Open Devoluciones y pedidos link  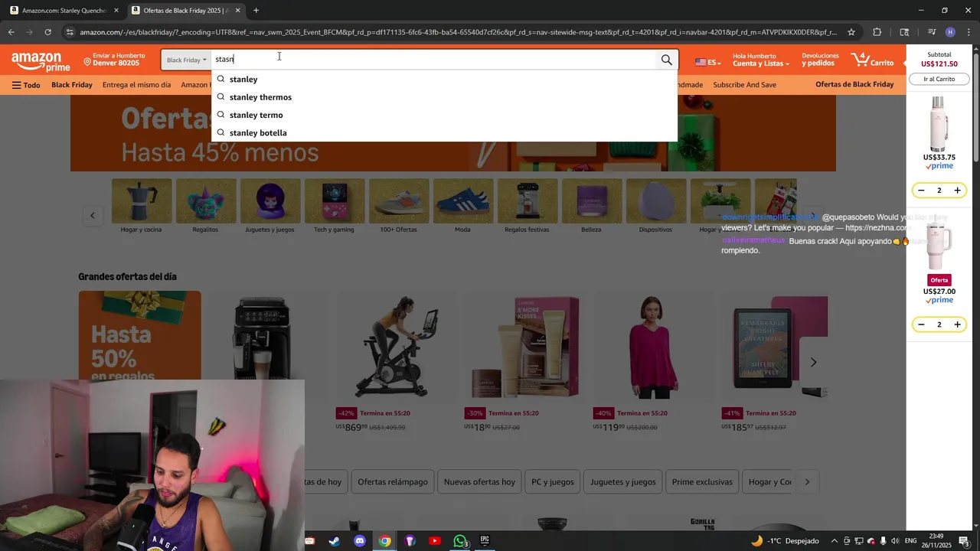[820, 60]
